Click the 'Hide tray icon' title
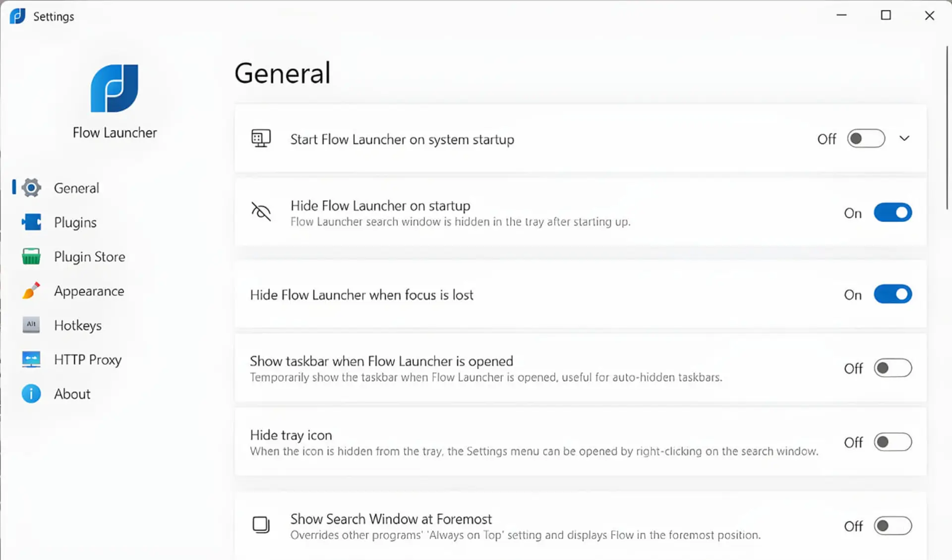 tap(291, 435)
